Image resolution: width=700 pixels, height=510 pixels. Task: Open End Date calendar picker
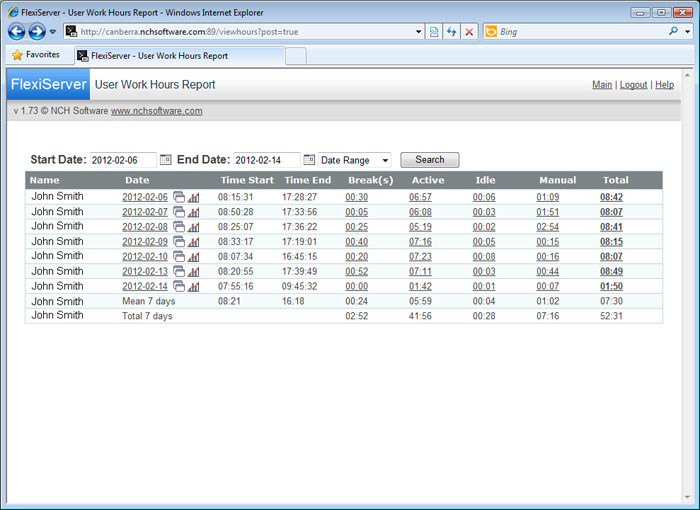click(x=309, y=159)
